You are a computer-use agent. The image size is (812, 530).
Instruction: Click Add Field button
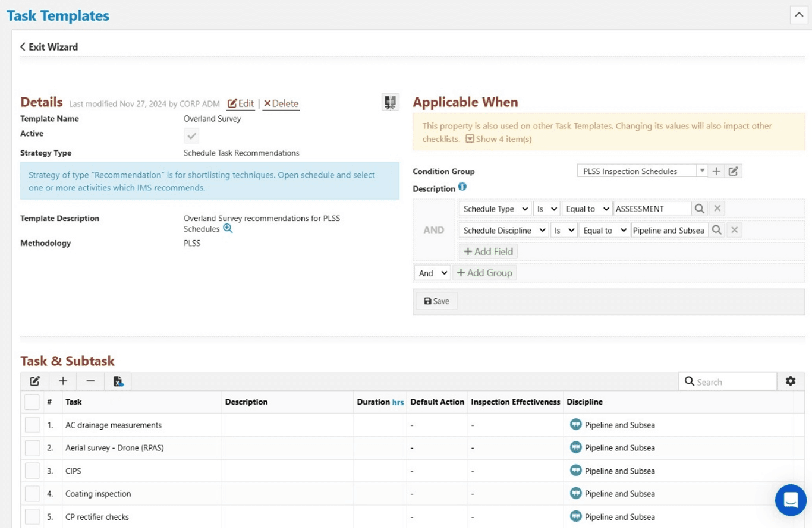(488, 251)
